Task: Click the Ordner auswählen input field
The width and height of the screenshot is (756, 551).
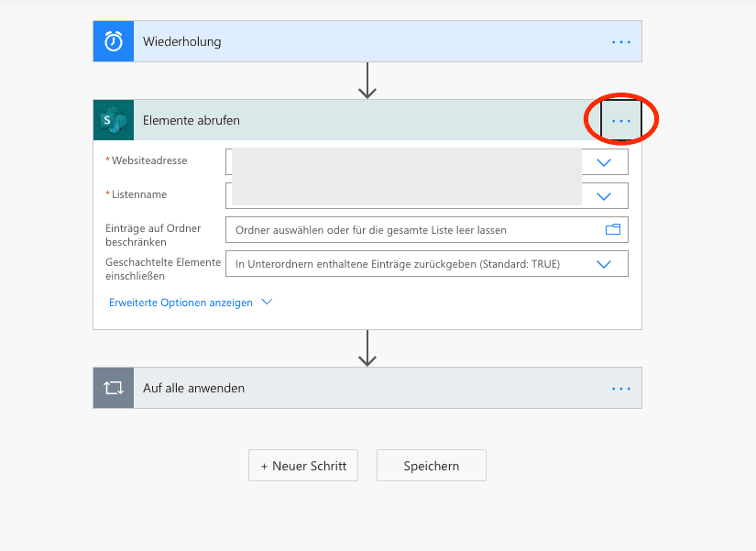Action: click(x=412, y=230)
